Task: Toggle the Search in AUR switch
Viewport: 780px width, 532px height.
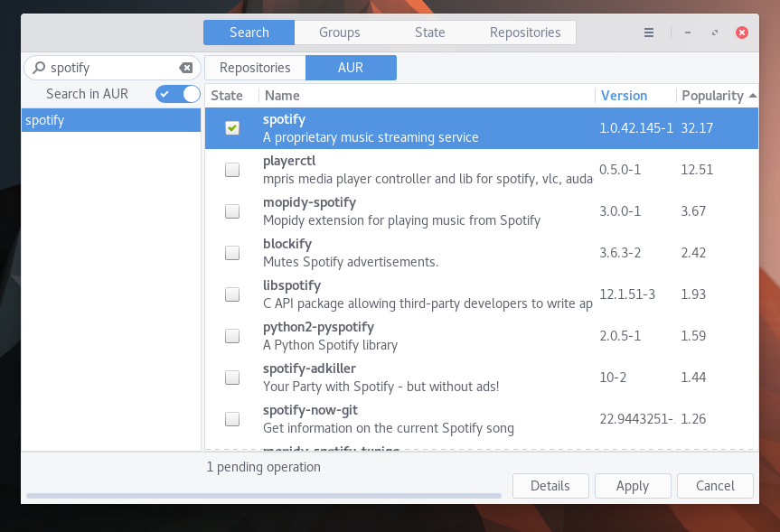Action: (x=177, y=94)
